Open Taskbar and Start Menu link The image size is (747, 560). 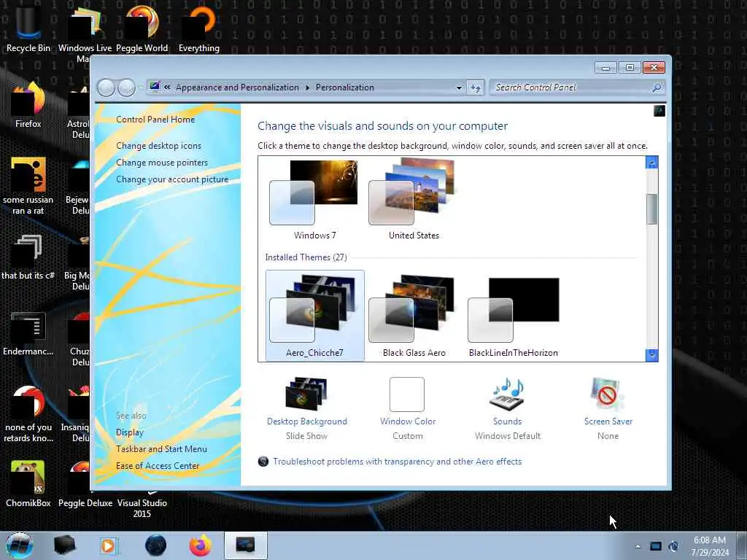[161, 449]
